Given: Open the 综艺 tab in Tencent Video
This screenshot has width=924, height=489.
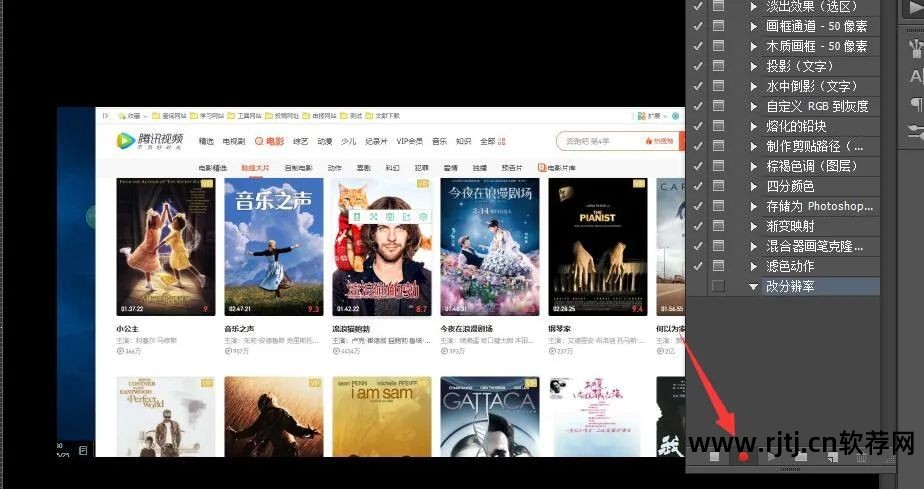Looking at the screenshot, I should (301, 141).
